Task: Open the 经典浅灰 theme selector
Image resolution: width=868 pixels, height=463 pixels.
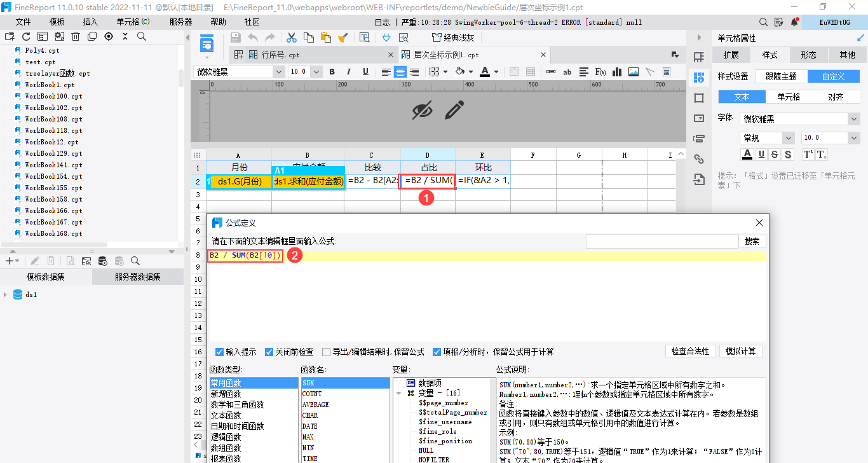Action: [452, 38]
